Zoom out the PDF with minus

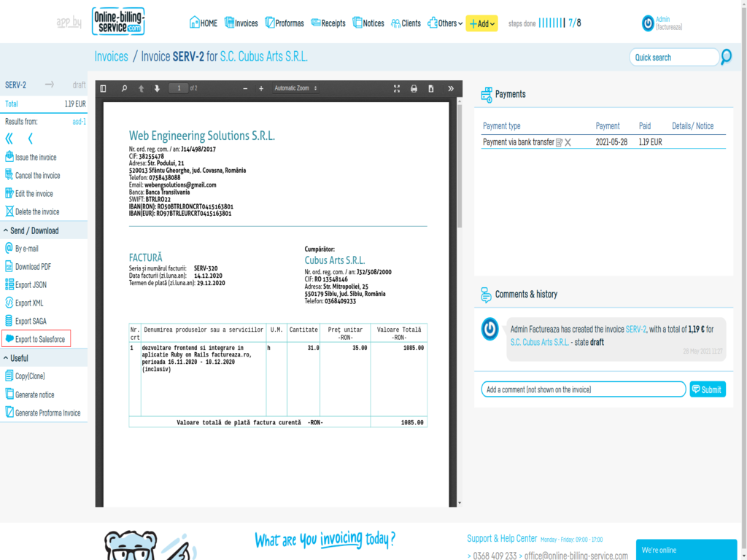(x=245, y=88)
